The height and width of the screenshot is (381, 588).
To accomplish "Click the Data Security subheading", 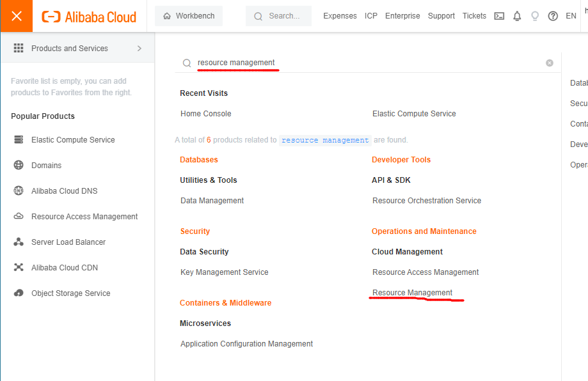I will pos(204,252).
